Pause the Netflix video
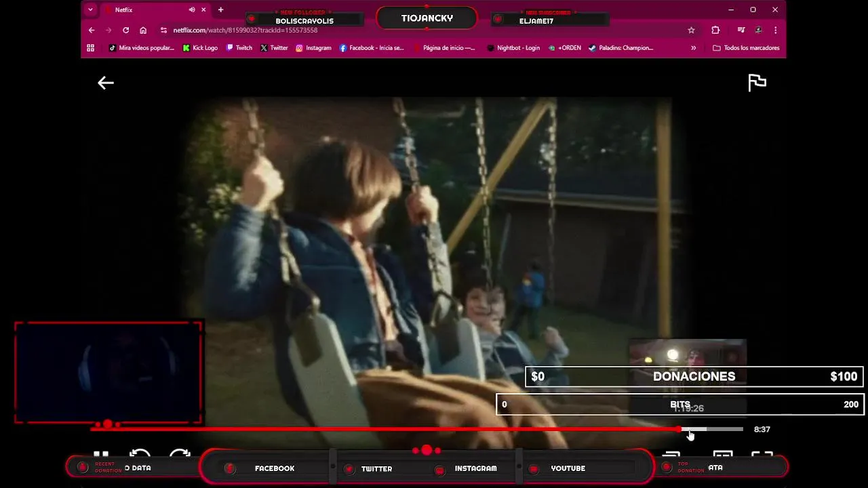The width and height of the screenshot is (868, 488). click(x=101, y=455)
